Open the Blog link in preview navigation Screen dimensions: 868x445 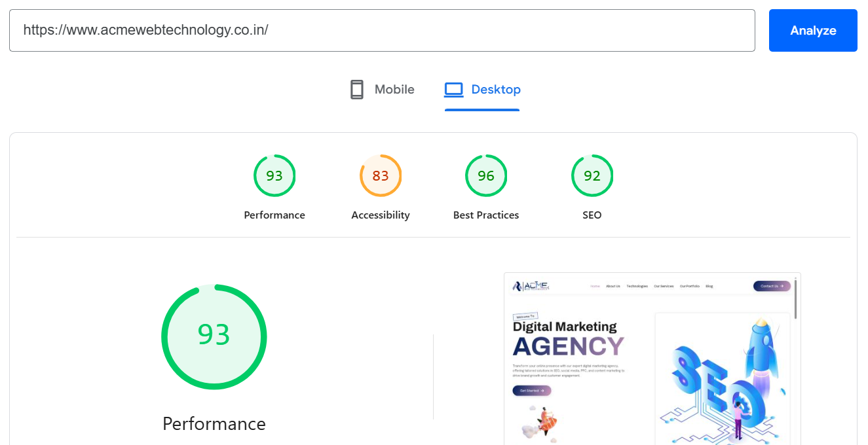pyautogui.click(x=709, y=286)
